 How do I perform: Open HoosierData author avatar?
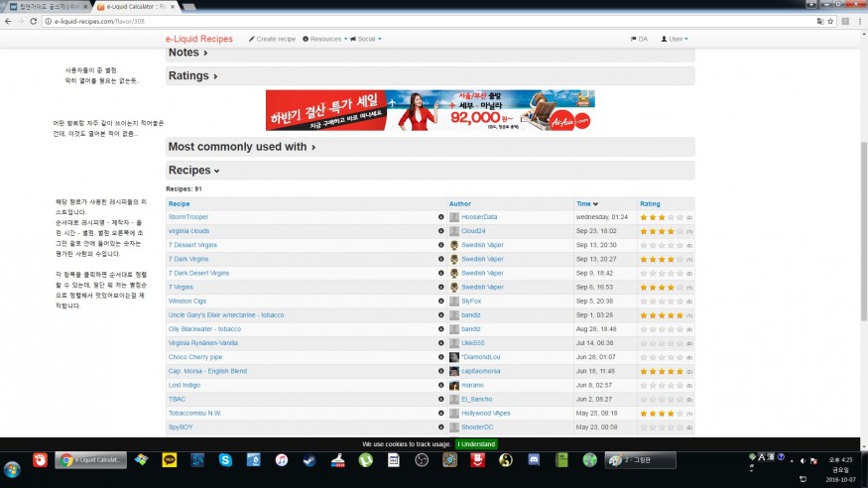click(454, 217)
